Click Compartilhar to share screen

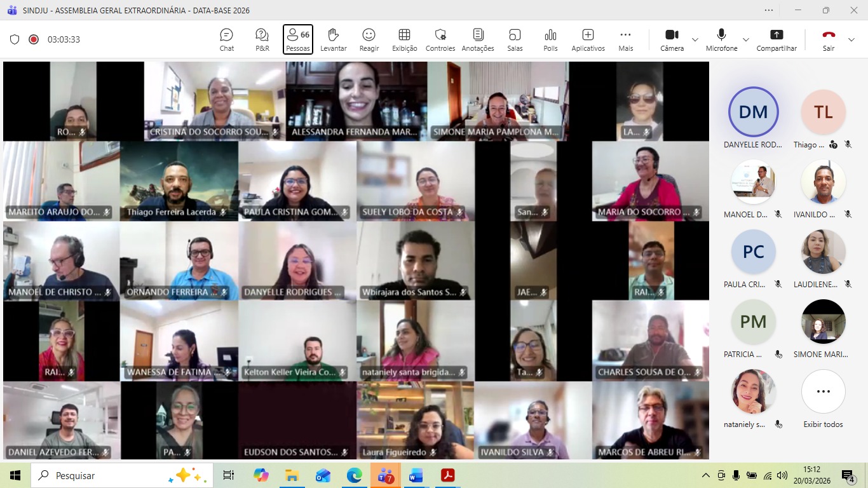tap(776, 39)
